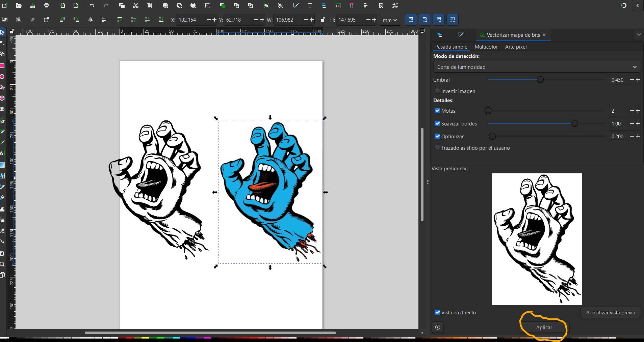Flip selection vertically
This screenshot has width=644, height=342.
[104, 20]
